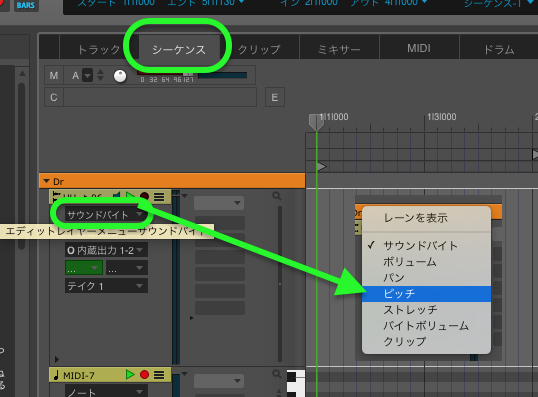This screenshot has width=538, height=397.
Task: Click the ruler at position 1|3|000
Action: [442, 117]
